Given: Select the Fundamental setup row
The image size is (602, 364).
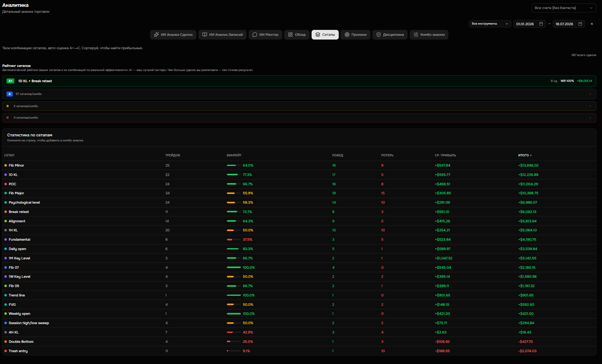Looking at the screenshot, I should point(299,239).
